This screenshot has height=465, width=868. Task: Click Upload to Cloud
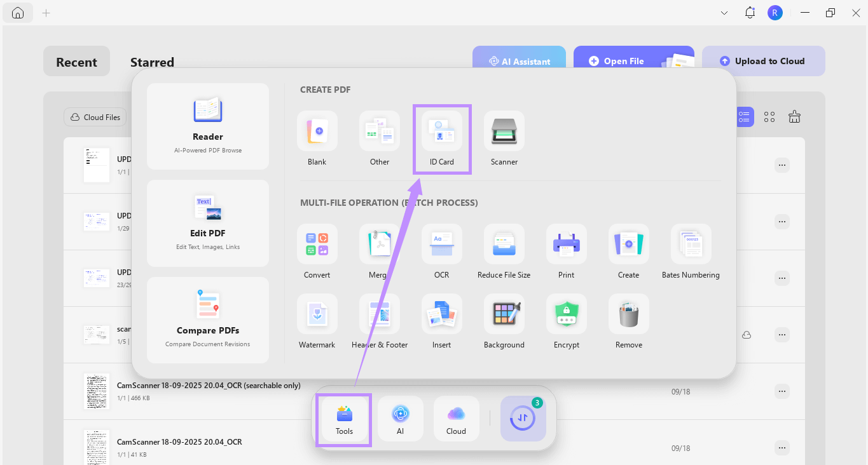pos(763,60)
